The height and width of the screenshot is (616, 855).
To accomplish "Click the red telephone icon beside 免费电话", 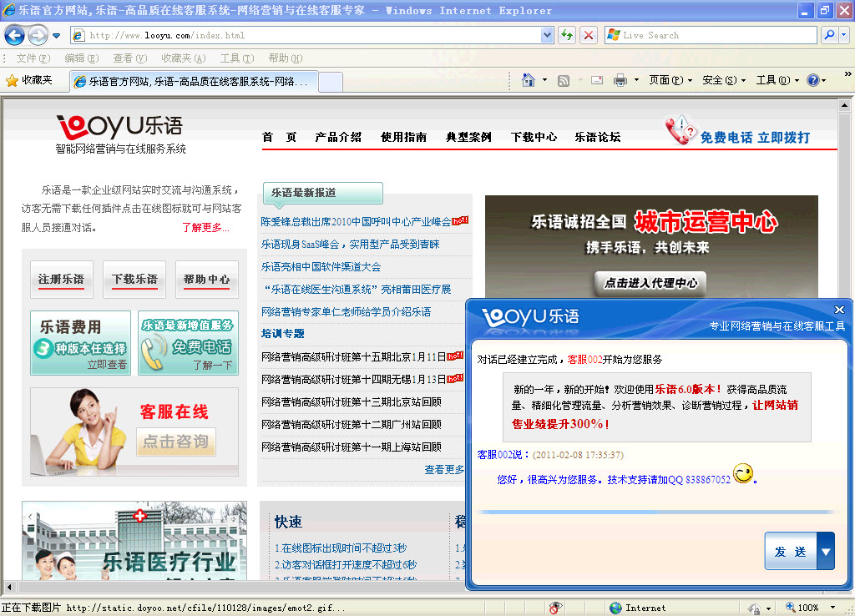I will click(x=680, y=130).
